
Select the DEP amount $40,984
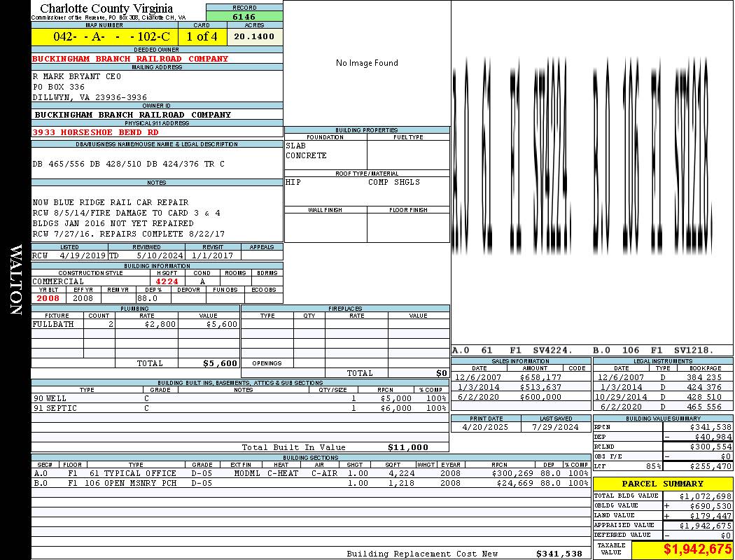coord(713,437)
